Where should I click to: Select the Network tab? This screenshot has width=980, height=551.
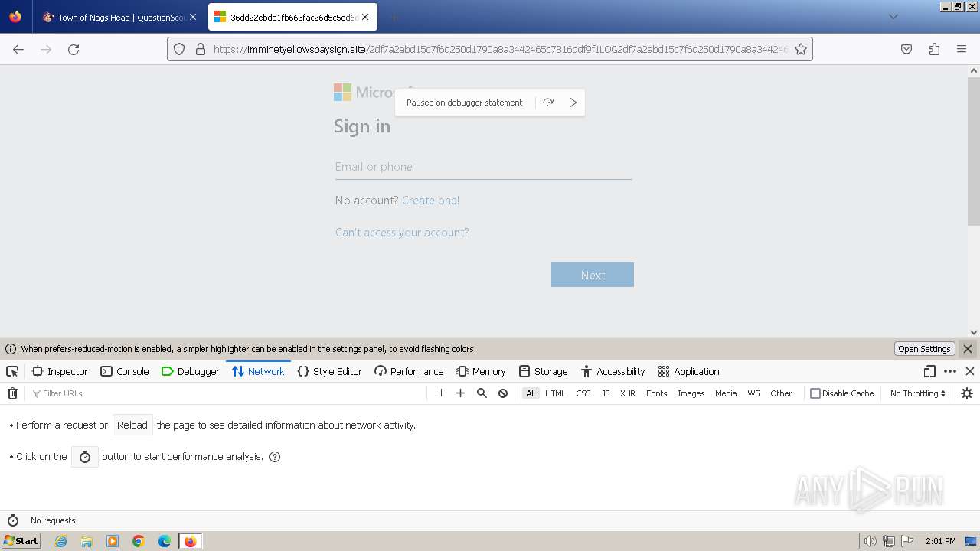point(258,371)
